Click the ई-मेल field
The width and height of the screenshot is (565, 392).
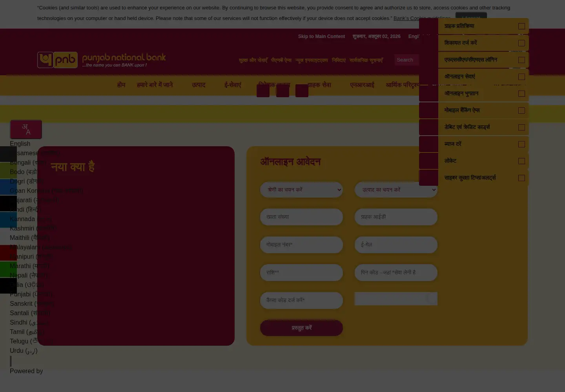(396, 245)
